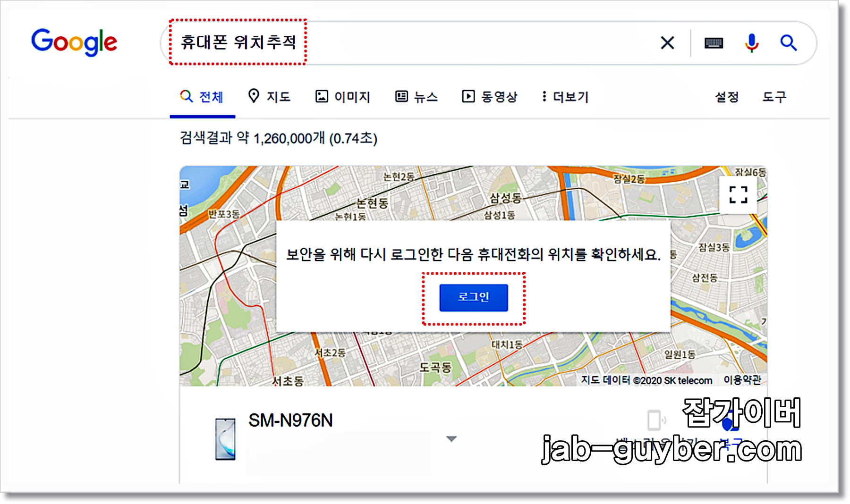850x504 pixels.
Task: Click the 대치1동 map label
Action: 507,344
